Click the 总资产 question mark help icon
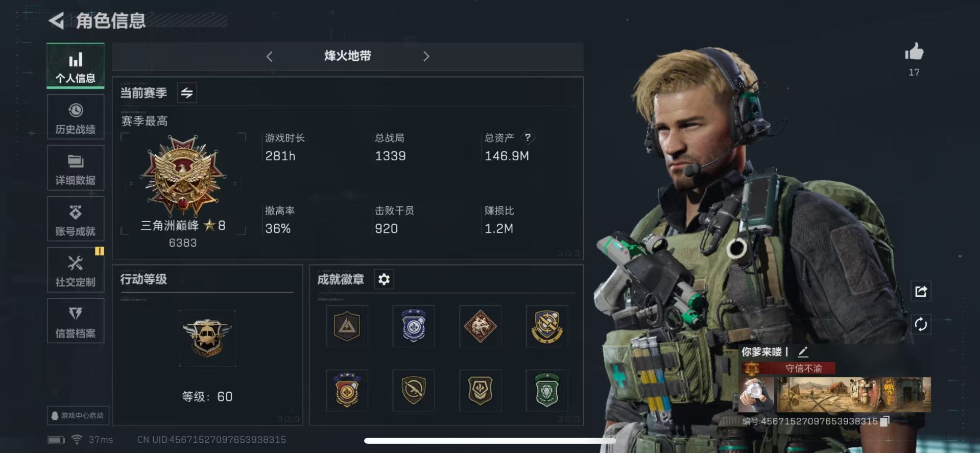 [528, 137]
